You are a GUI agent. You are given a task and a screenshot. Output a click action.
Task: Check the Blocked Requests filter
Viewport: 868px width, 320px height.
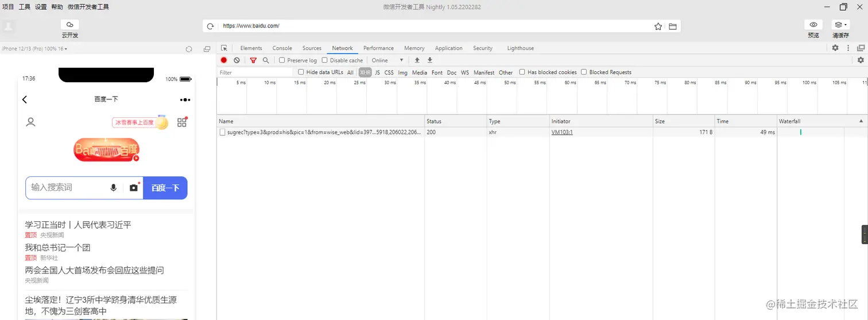[x=584, y=72]
